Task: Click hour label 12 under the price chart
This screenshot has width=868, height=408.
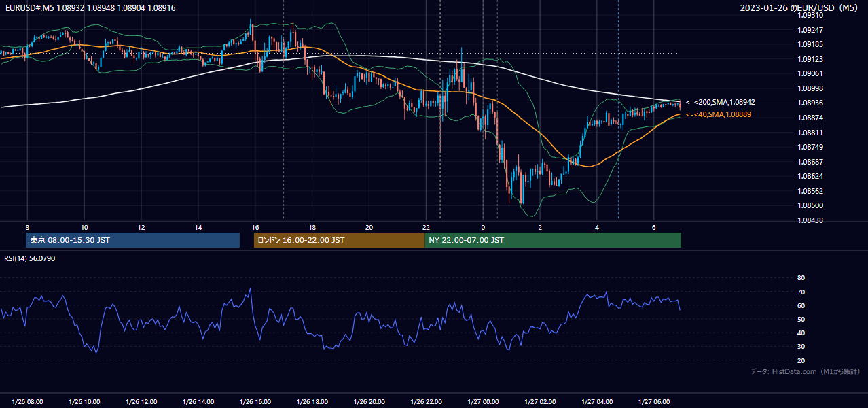Action: [x=141, y=227]
